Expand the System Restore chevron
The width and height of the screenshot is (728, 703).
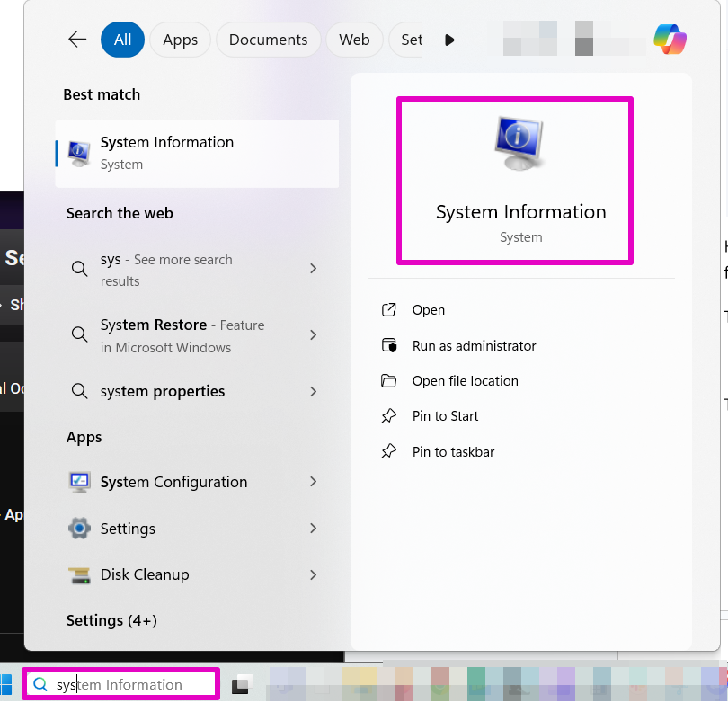click(x=314, y=334)
